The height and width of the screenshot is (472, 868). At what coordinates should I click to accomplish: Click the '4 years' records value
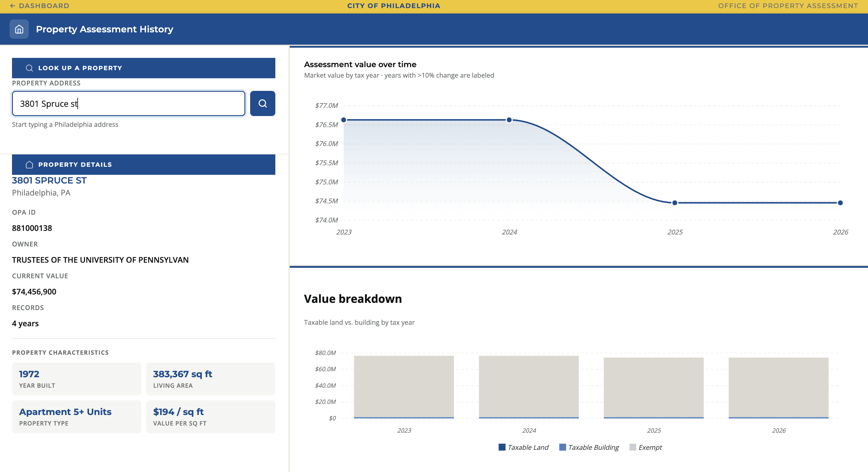coord(25,324)
